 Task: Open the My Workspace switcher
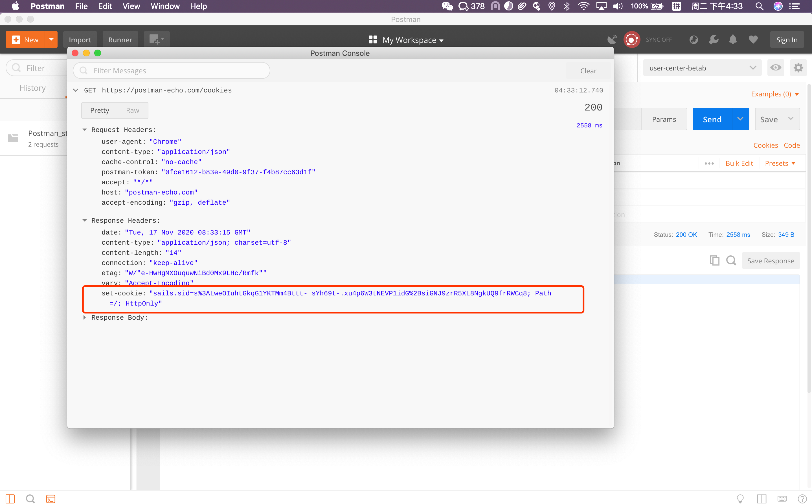click(x=406, y=40)
